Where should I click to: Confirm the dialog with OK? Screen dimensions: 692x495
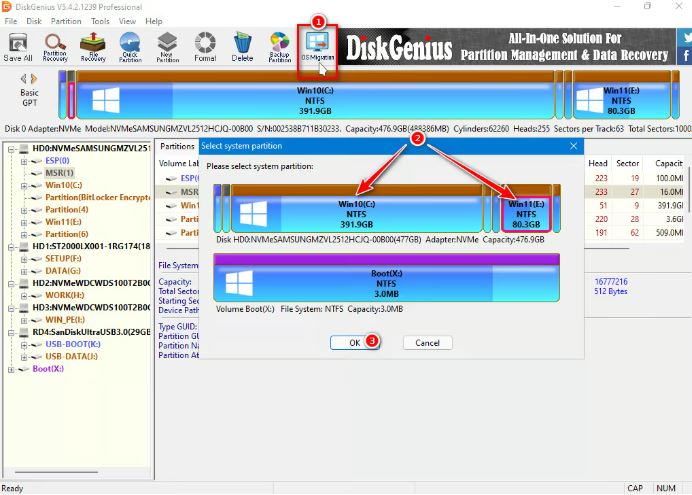coord(354,342)
